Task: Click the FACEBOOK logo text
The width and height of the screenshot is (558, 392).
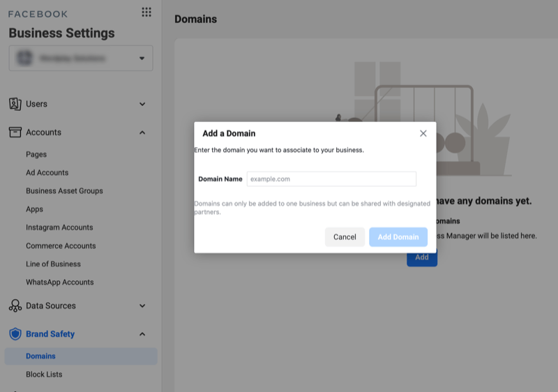Action: pyautogui.click(x=38, y=14)
